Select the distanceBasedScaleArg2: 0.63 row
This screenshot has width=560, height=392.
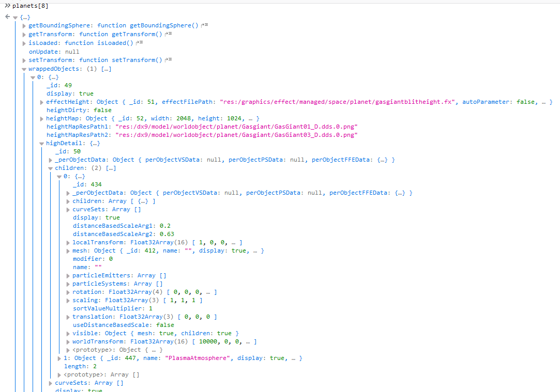[124, 234]
